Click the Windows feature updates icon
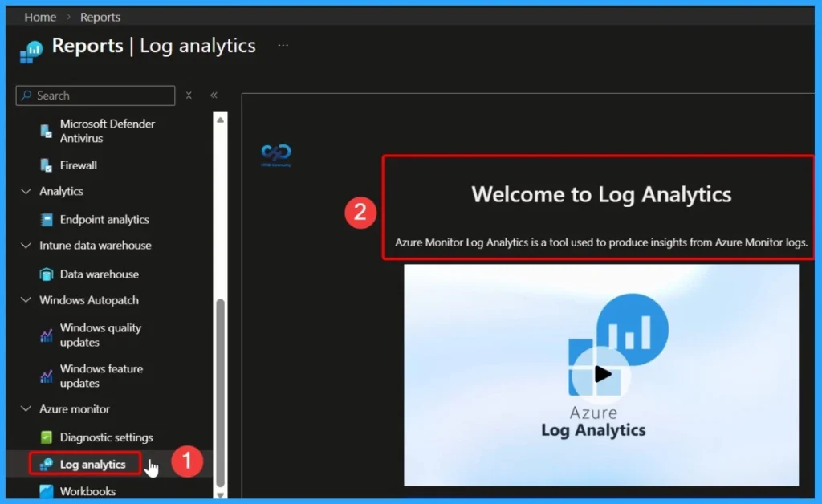Screen dimensions: 822x504 [x=46, y=376]
